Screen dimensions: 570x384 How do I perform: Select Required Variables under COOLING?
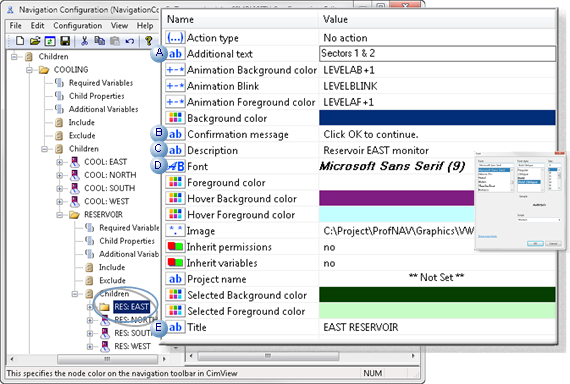101,83
